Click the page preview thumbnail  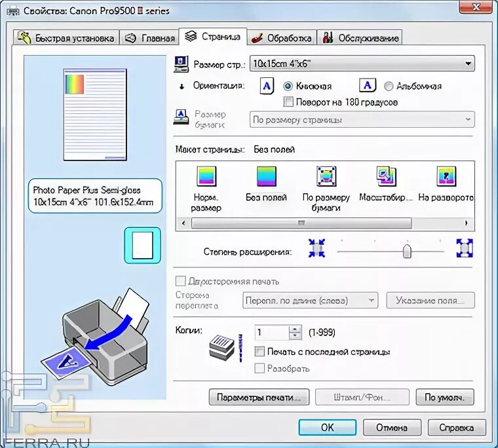tap(95, 115)
